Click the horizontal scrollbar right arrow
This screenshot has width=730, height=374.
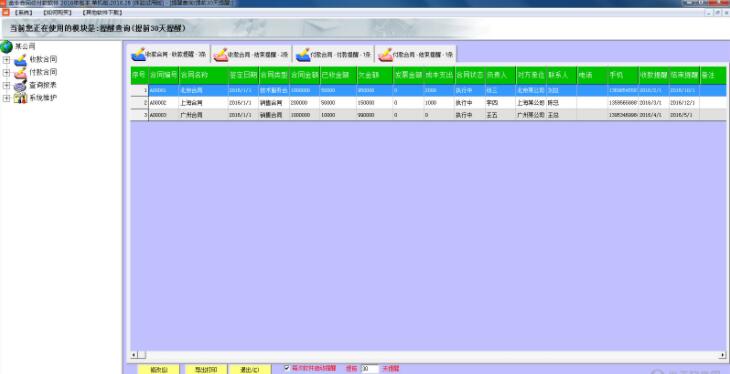pos(723,355)
